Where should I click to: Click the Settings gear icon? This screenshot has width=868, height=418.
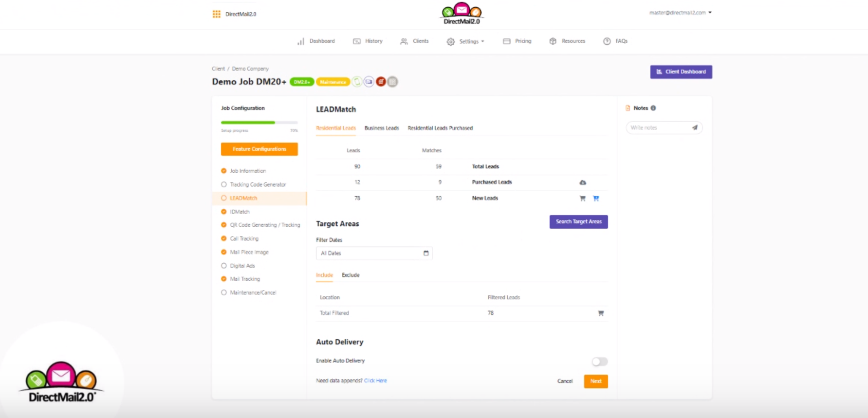pos(451,42)
